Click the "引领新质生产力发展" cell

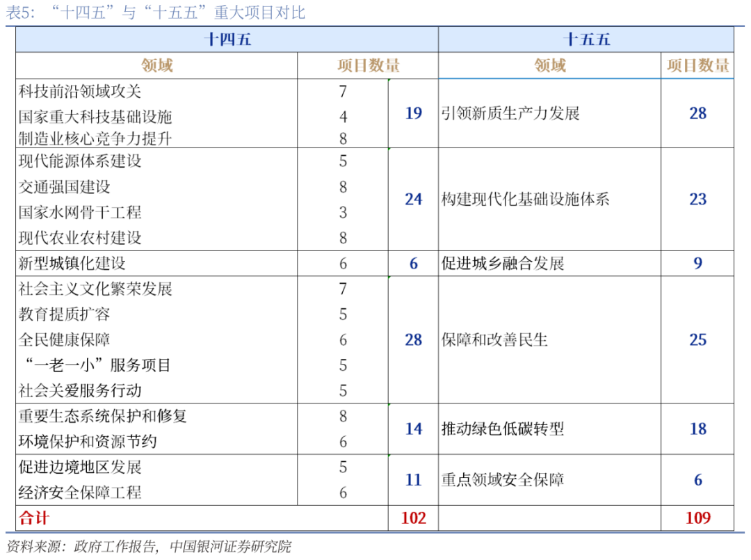point(510,113)
